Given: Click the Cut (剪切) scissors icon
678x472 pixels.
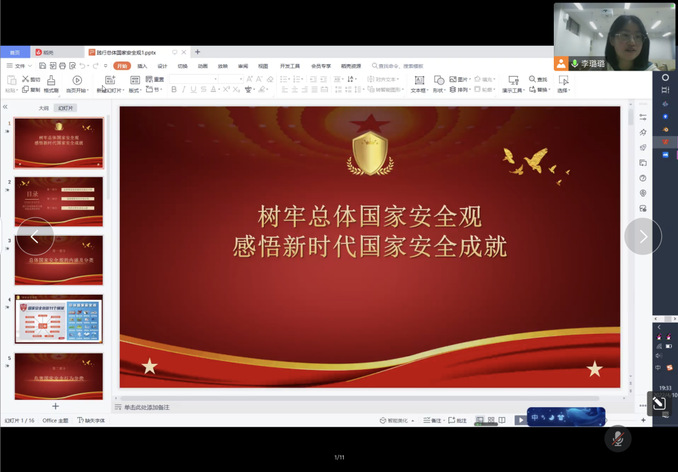Looking at the screenshot, I should 24,79.
